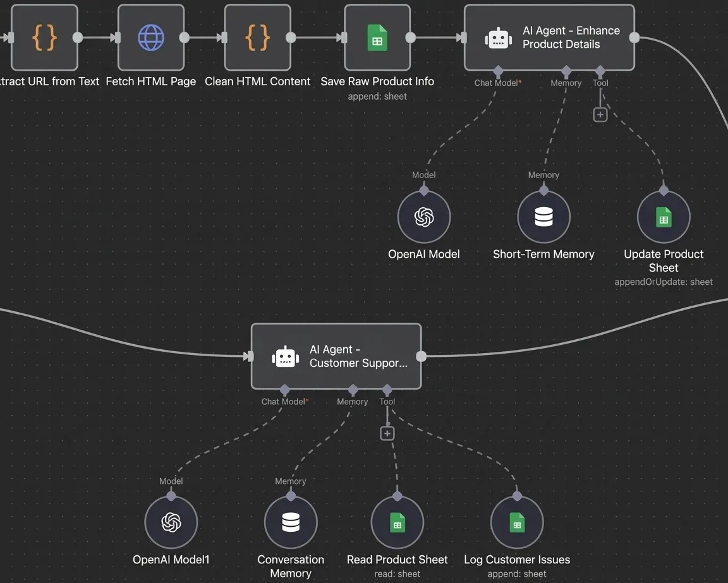
Task: Select the Extract URL from Text code node
Action: pos(44,38)
